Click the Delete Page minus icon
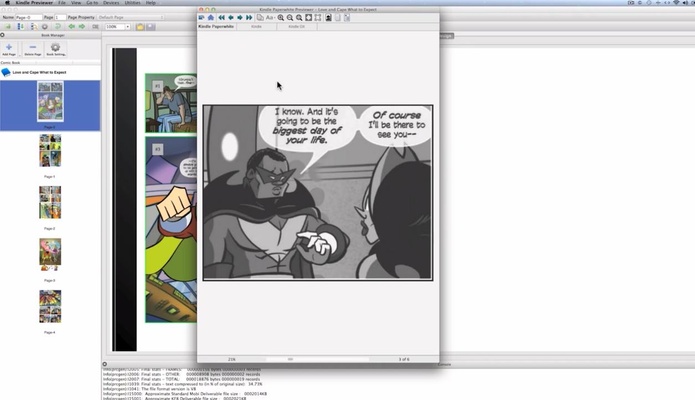The height and width of the screenshot is (400, 695). (x=32, y=47)
